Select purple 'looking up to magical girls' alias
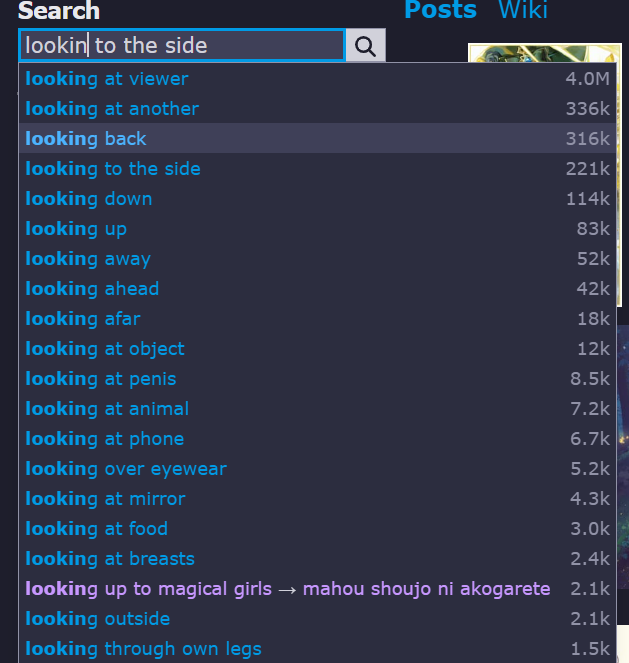 point(317,589)
